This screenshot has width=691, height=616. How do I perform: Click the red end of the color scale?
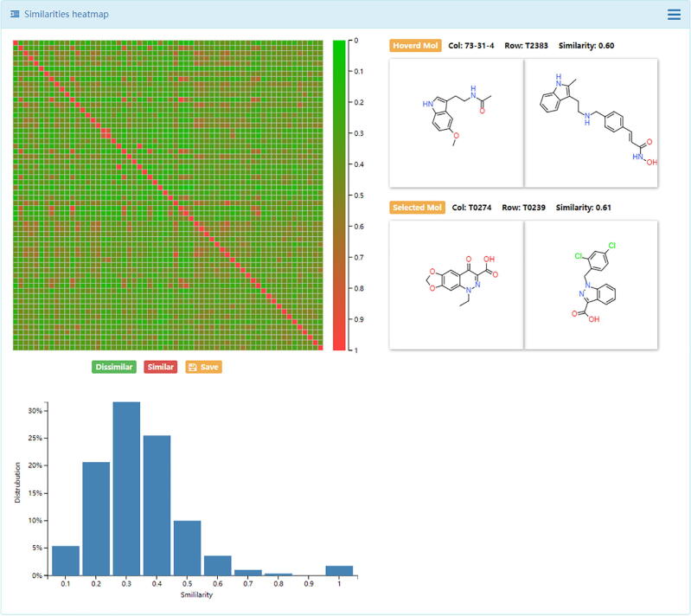(339, 345)
